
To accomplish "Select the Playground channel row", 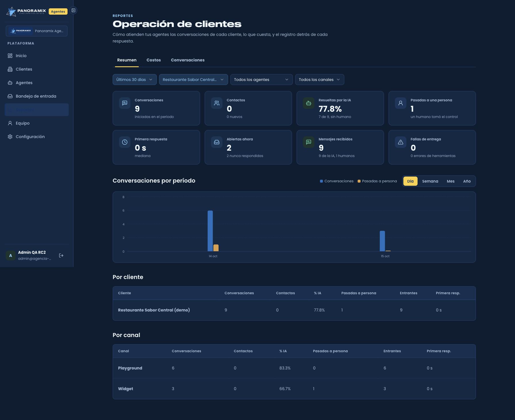I will tap(294, 368).
